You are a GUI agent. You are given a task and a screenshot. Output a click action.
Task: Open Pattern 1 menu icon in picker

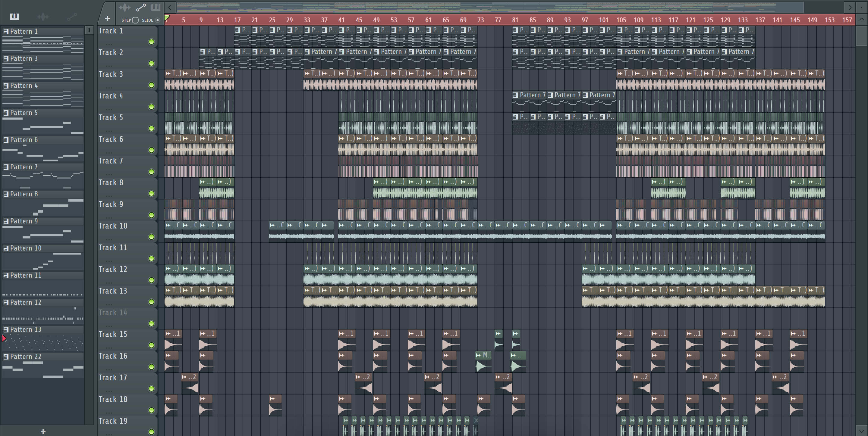6,31
